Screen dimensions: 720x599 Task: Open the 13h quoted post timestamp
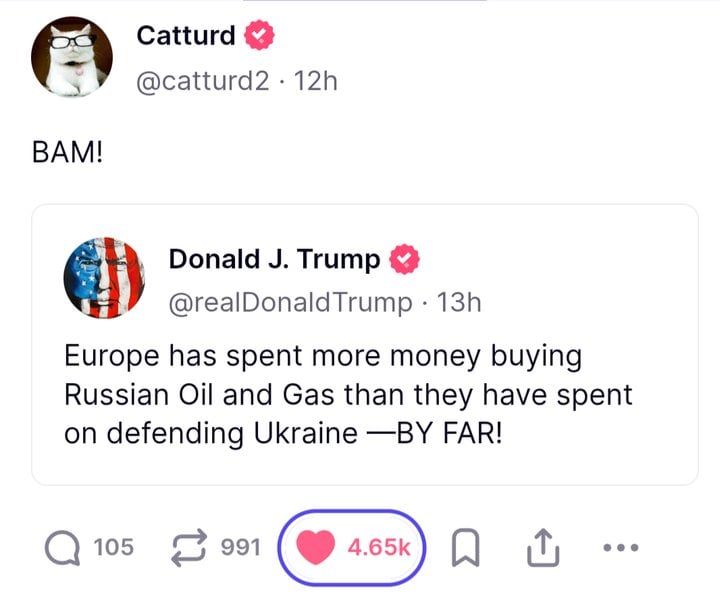[460, 302]
